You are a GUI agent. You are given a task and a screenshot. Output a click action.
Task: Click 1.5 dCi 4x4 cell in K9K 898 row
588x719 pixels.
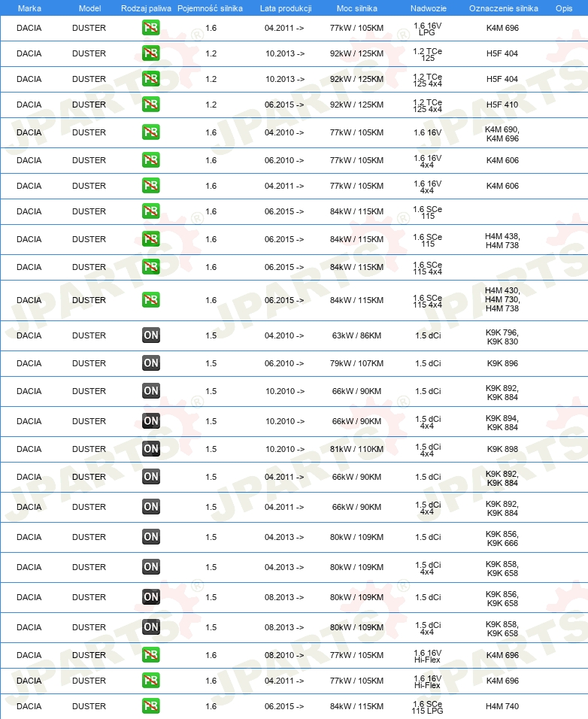coord(428,450)
